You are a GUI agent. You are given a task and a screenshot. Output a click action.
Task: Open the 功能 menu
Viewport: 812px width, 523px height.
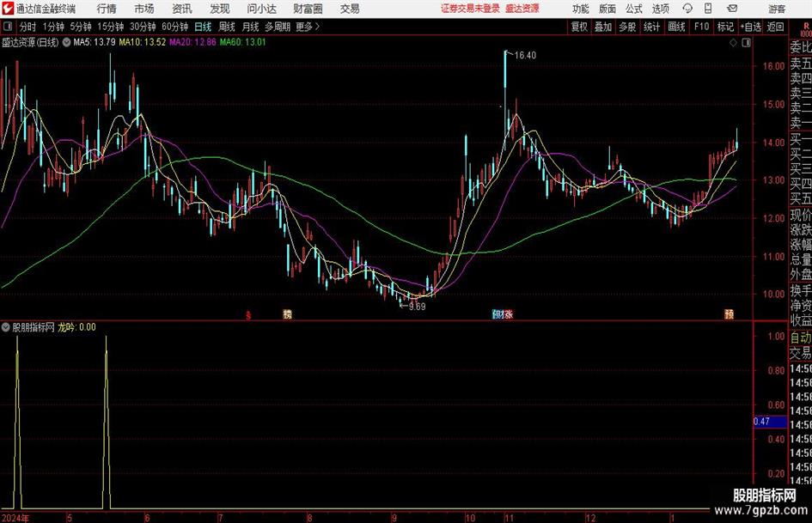click(581, 9)
